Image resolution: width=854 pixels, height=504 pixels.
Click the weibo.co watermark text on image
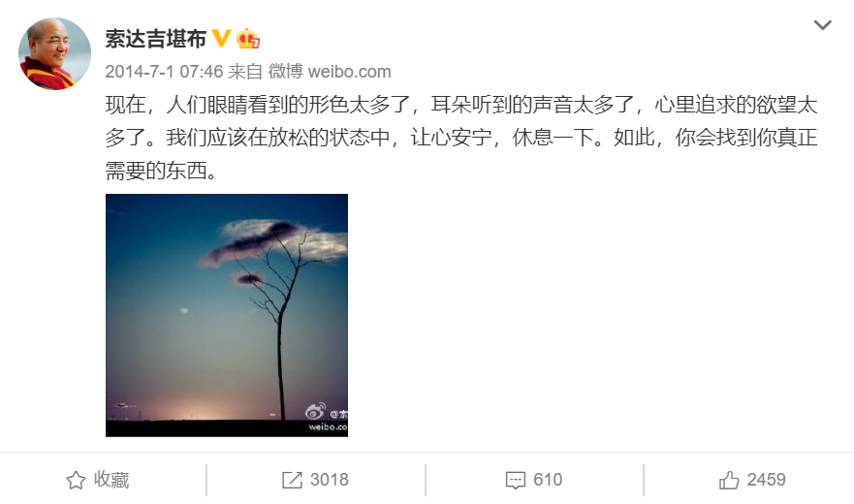click(x=328, y=426)
